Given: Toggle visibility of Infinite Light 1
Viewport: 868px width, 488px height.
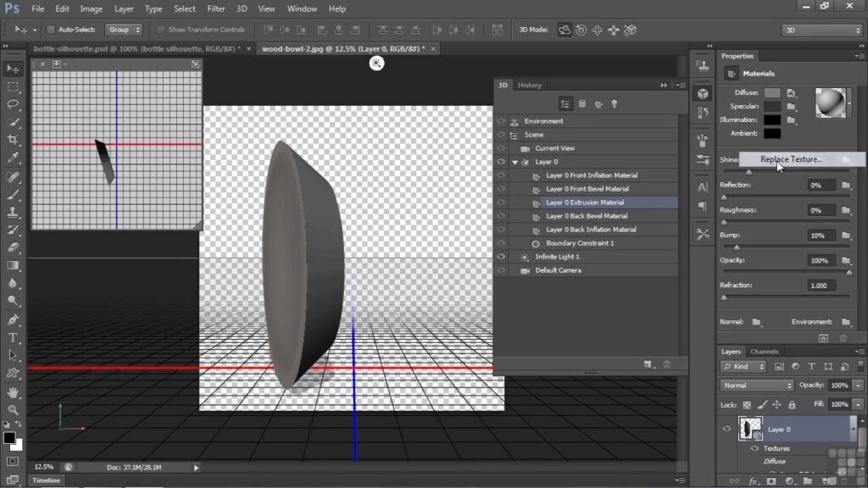Looking at the screenshot, I should coord(501,257).
